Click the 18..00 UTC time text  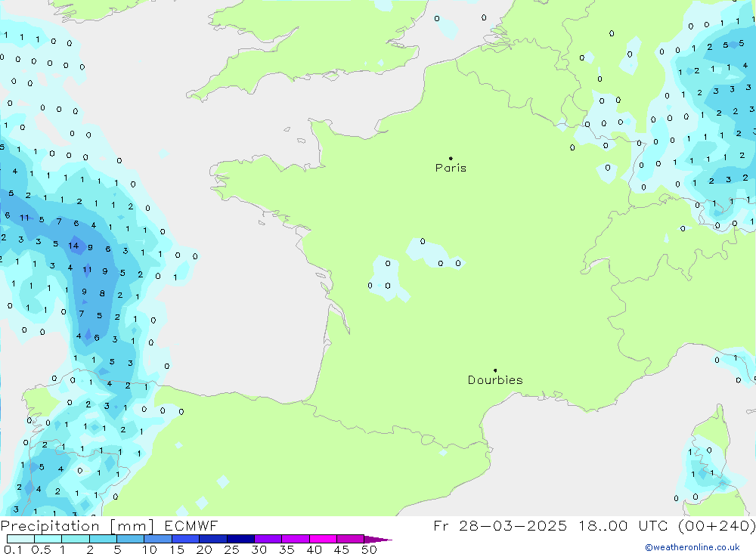[624, 525]
